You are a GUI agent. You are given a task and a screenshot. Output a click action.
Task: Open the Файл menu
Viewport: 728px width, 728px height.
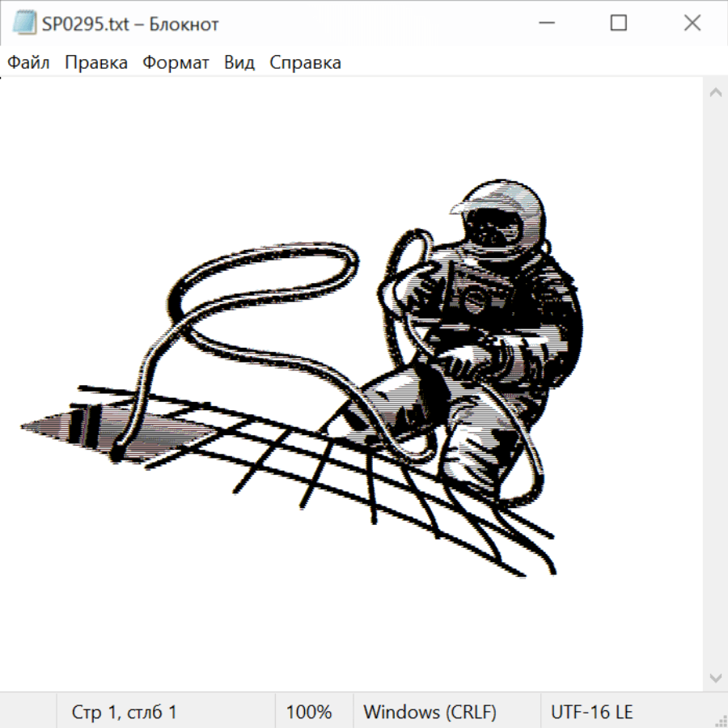[29, 62]
